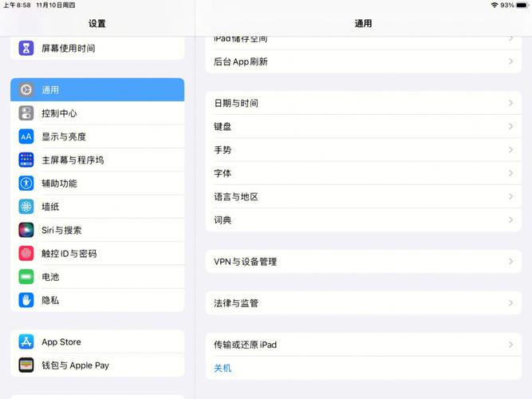Open Siri & Search (Siri与搜索) icon
The width and height of the screenshot is (532, 399).
coord(26,230)
